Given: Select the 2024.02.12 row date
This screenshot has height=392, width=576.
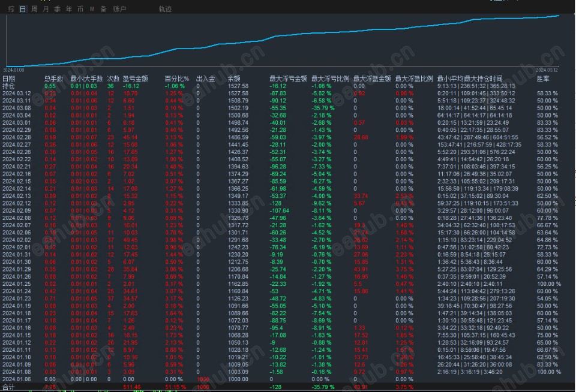Looking at the screenshot, I should pos(17,203).
